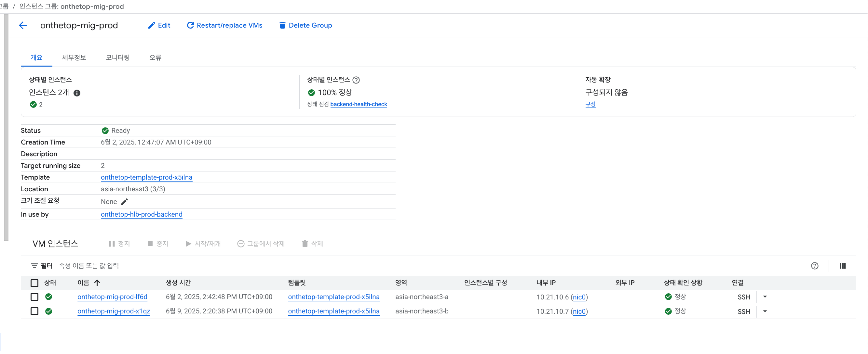This screenshot has width=868, height=354.
Task: Click Restart/replace VMs refresh icon
Action: (190, 25)
